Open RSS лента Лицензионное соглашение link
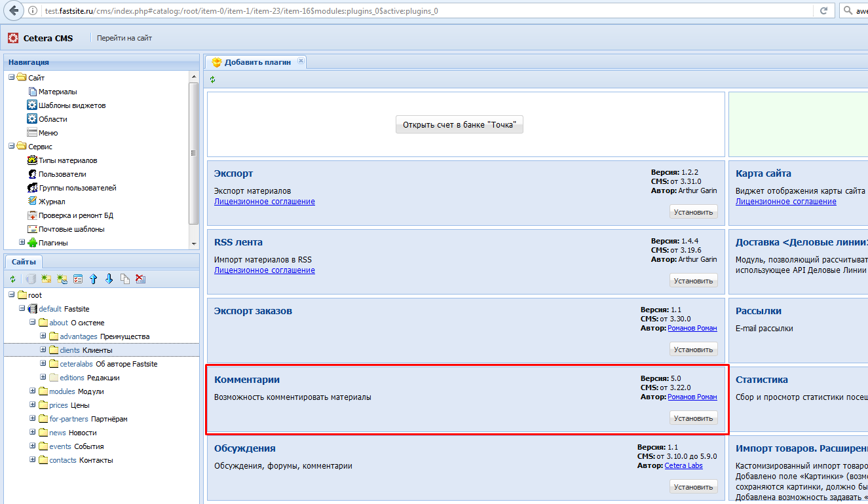Screen dimensions: 868x504 click(x=265, y=270)
